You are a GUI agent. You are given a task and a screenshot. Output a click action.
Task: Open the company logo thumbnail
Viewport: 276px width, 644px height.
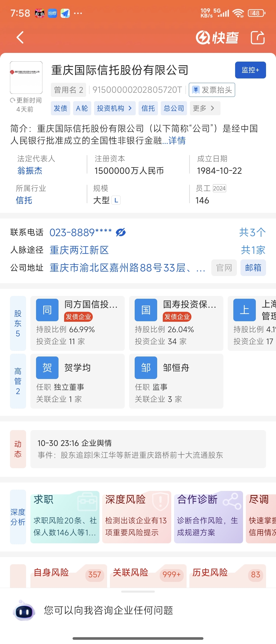tap(26, 77)
